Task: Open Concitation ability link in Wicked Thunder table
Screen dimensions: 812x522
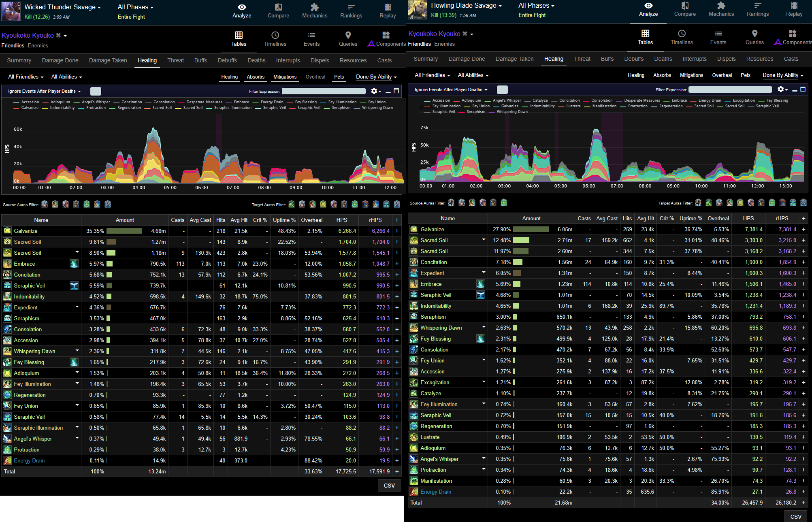Action: point(27,275)
